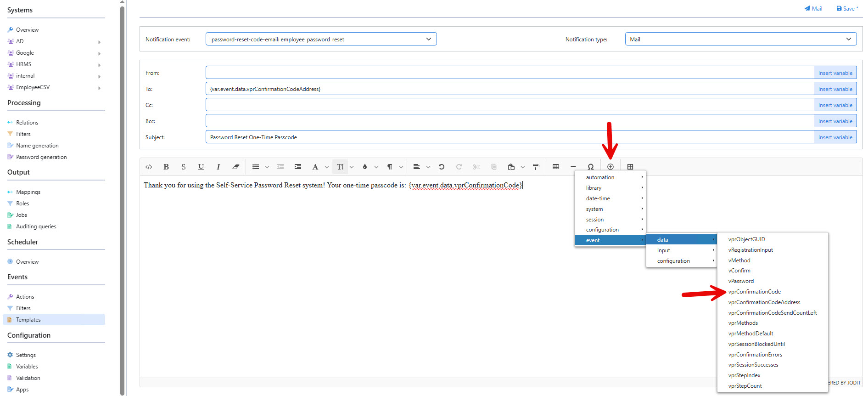Image resolution: width=868 pixels, height=396 pixels.
Task: Open the paste options dropdown arrow
Action: (x=523, y=167)
